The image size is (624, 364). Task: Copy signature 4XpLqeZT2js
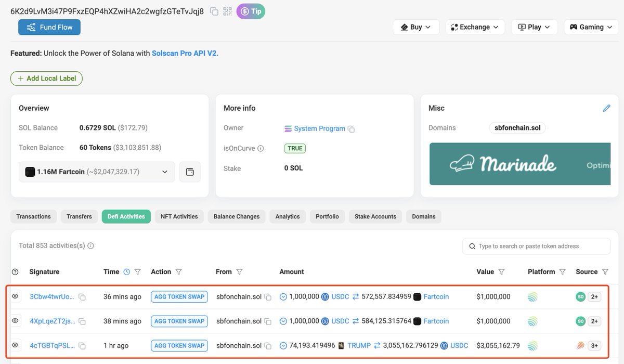(x=82, y=321)
